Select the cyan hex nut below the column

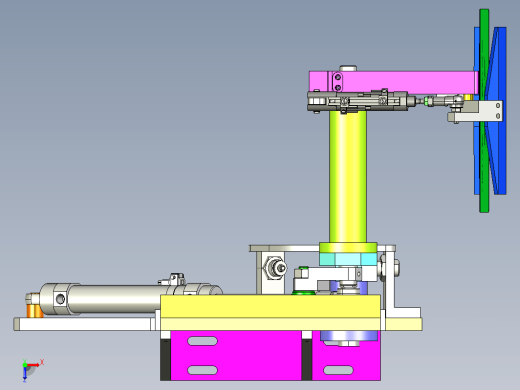[348, 259]
